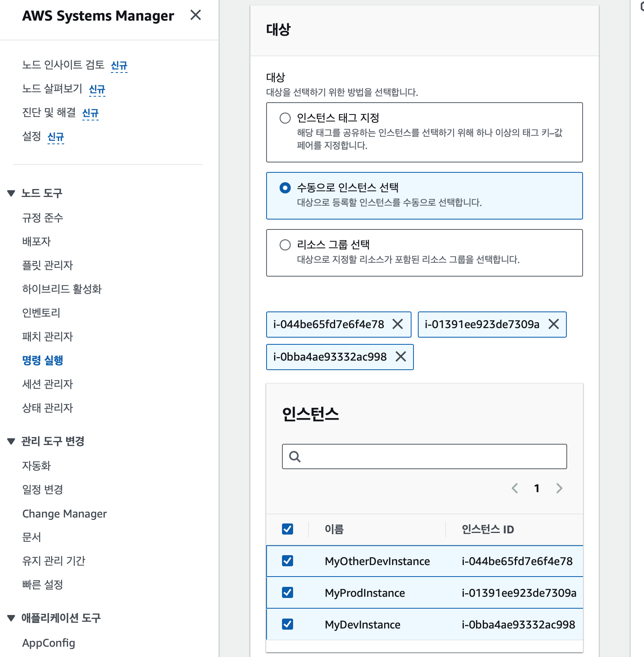Open 설정 in the sidebar
The image size is (644, 657).
click(x=32, y=136)
